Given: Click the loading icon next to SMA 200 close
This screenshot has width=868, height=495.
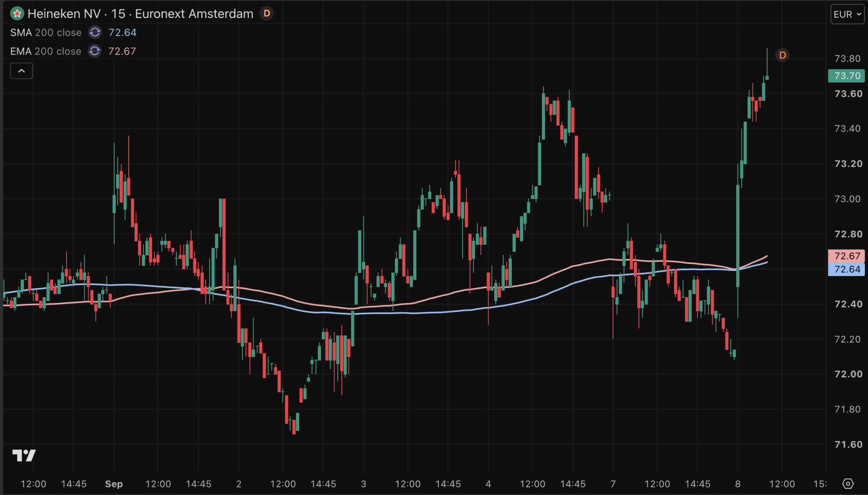Looking at the screenshot, I should (x=95, y=32).
